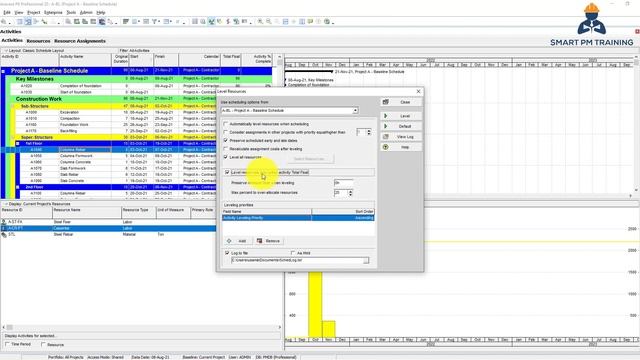
Task: Select the Steel Rebar resource row
Action: pyautogui.click(x=108, y=235)
